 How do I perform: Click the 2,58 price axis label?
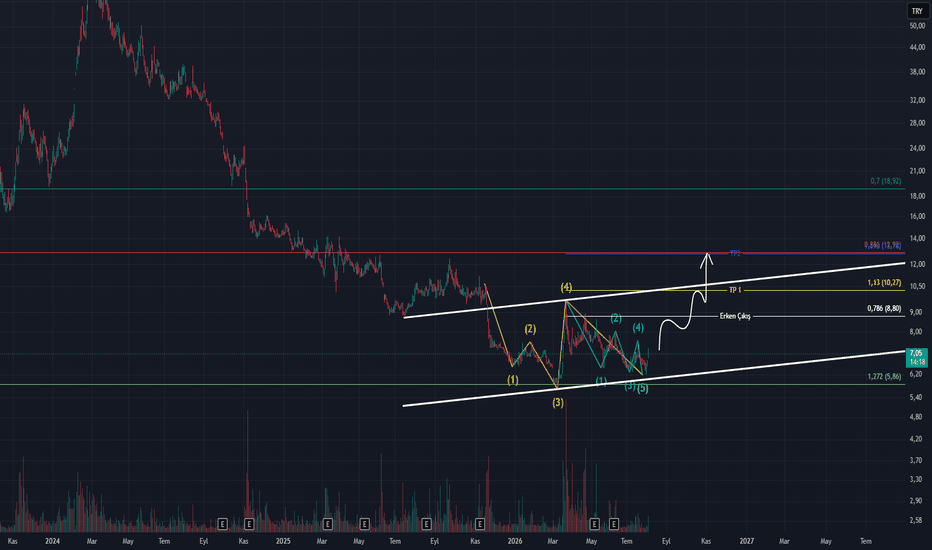point(916,520)
